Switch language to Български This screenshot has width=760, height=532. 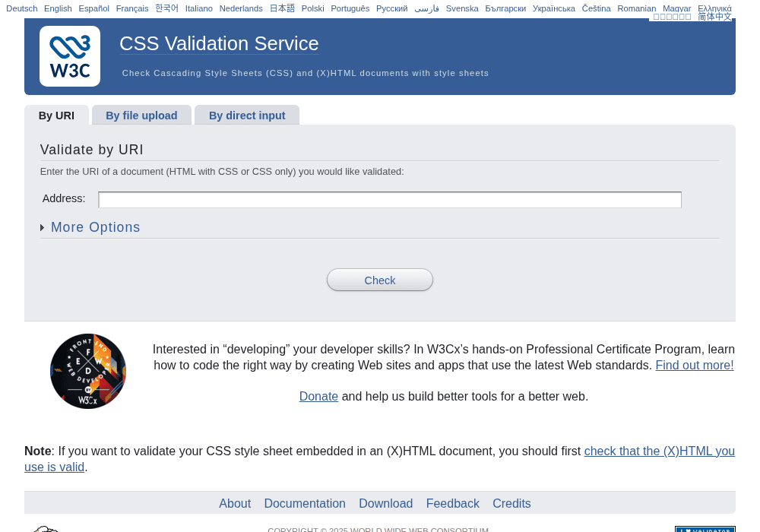tap(505, 8)
